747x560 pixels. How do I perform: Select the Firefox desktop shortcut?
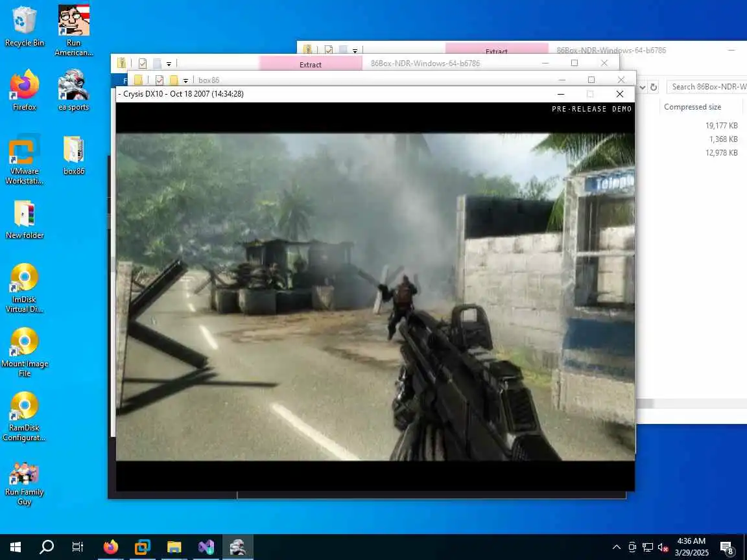pos(24,90)
